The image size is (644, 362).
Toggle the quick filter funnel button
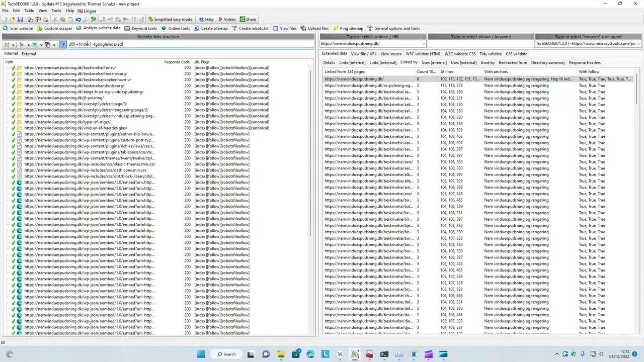point(62,45)
